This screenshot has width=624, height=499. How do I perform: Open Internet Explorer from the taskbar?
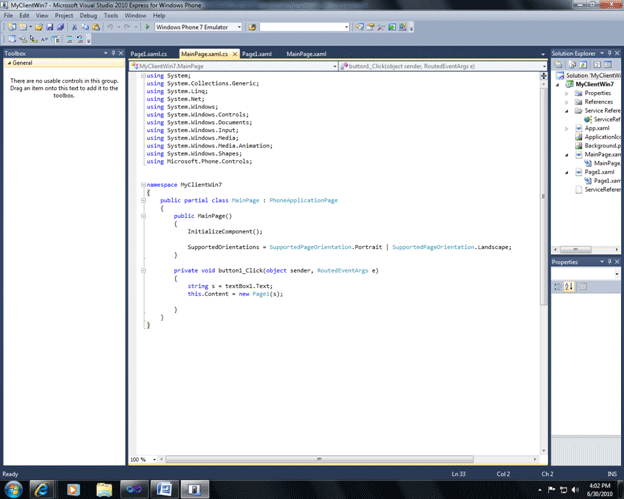tap(43, 487)
